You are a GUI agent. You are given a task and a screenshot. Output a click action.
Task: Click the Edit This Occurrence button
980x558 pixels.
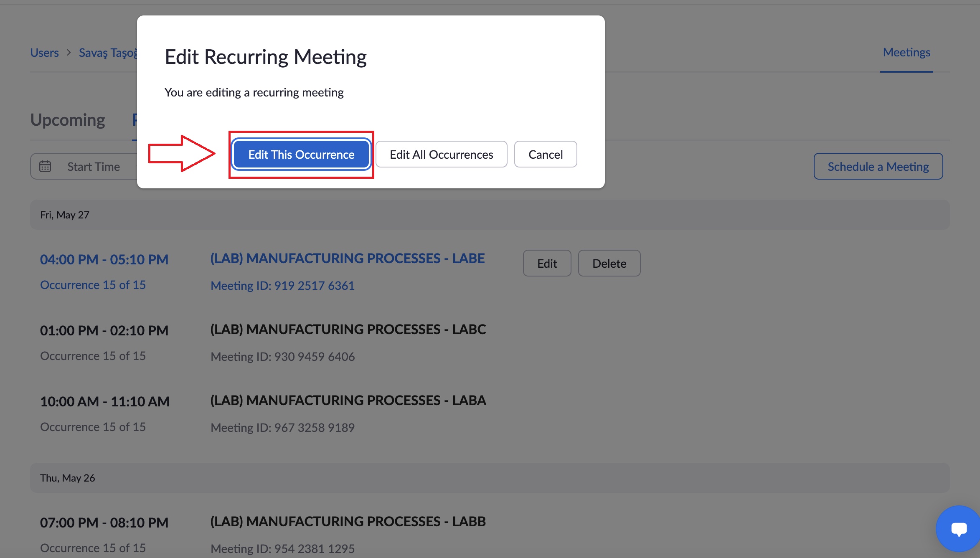point(301,155)
